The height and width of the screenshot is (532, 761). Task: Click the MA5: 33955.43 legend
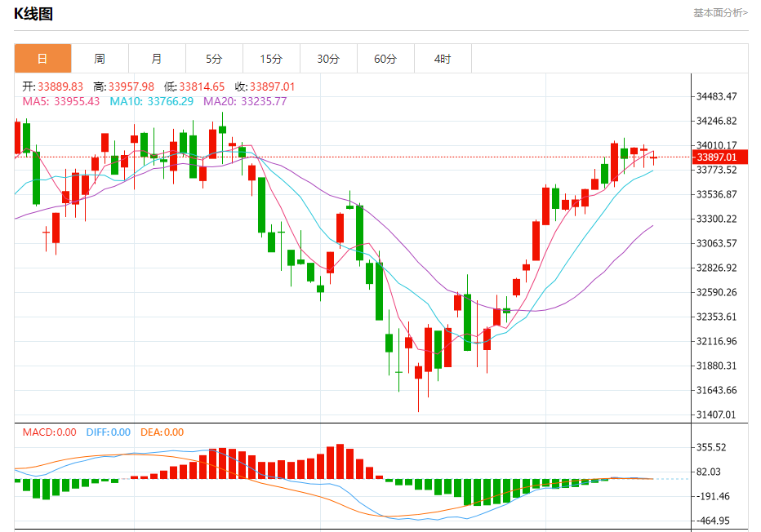(x=61, y=101)
